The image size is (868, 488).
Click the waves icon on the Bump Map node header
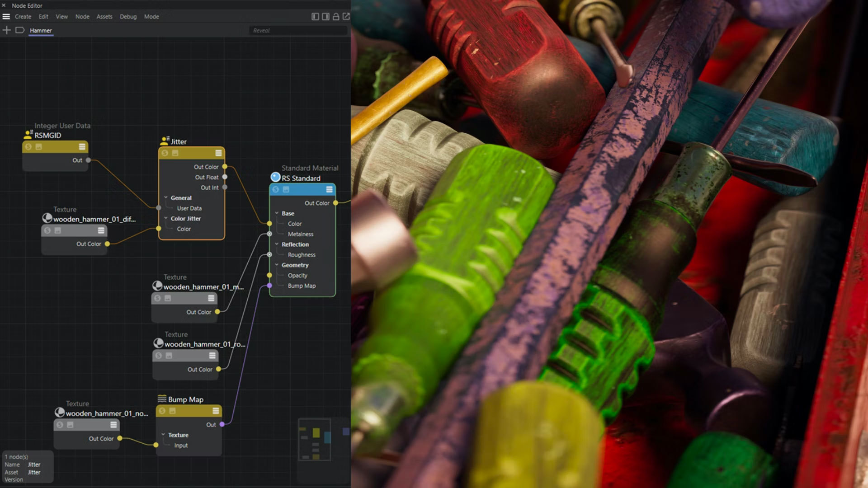coord(161,399)
